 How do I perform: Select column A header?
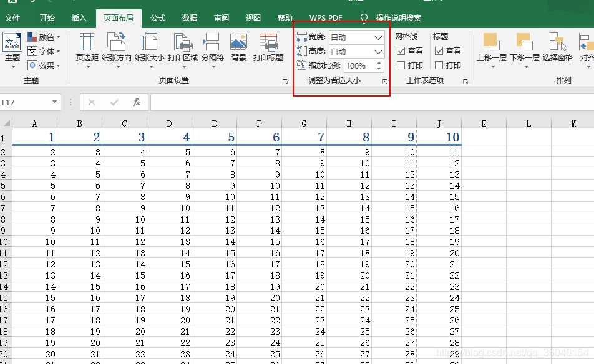click(x=34, y=123)
